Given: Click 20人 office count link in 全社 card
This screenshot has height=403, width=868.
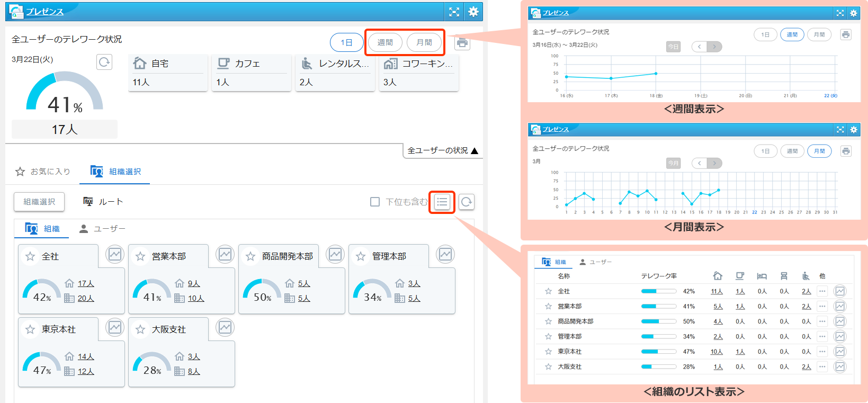Looking at the screenshot, I should (86, 299).
